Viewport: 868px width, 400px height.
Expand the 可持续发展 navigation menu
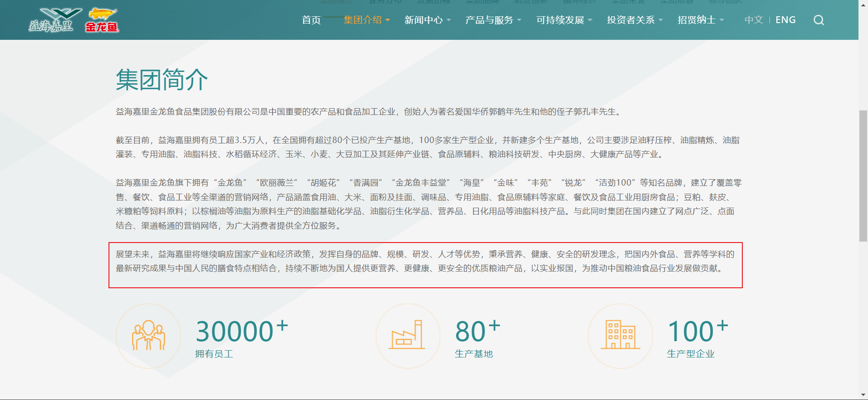coord(565,20)
